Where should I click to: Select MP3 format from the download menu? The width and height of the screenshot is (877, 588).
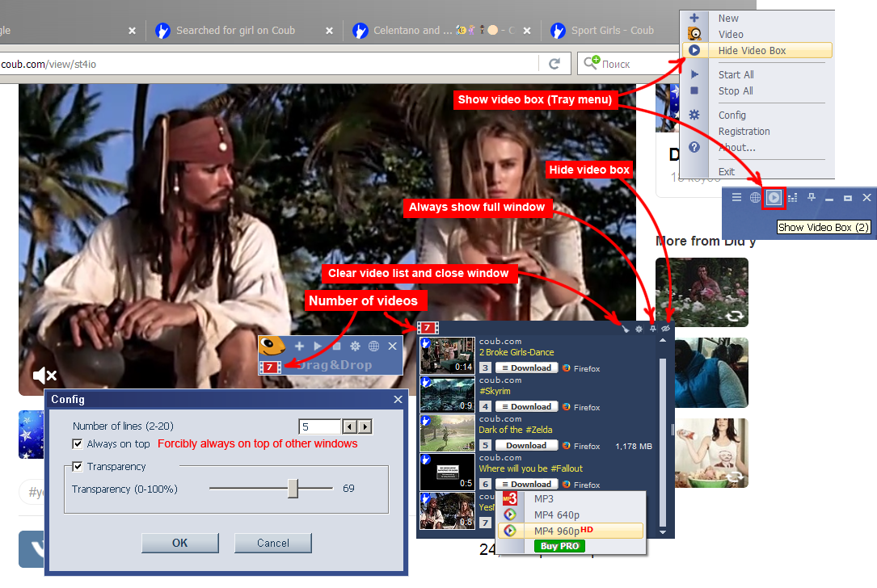571,498
